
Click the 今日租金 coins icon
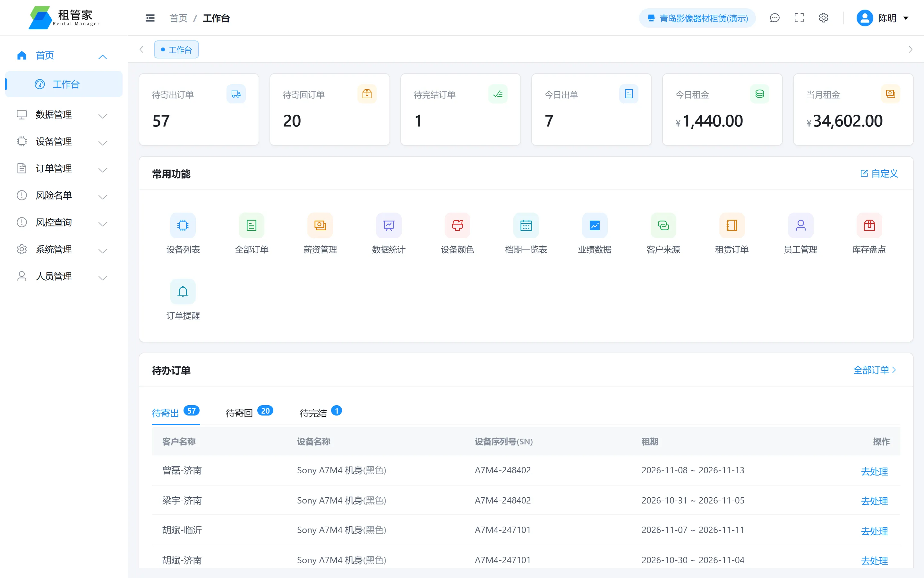[759, 94]
